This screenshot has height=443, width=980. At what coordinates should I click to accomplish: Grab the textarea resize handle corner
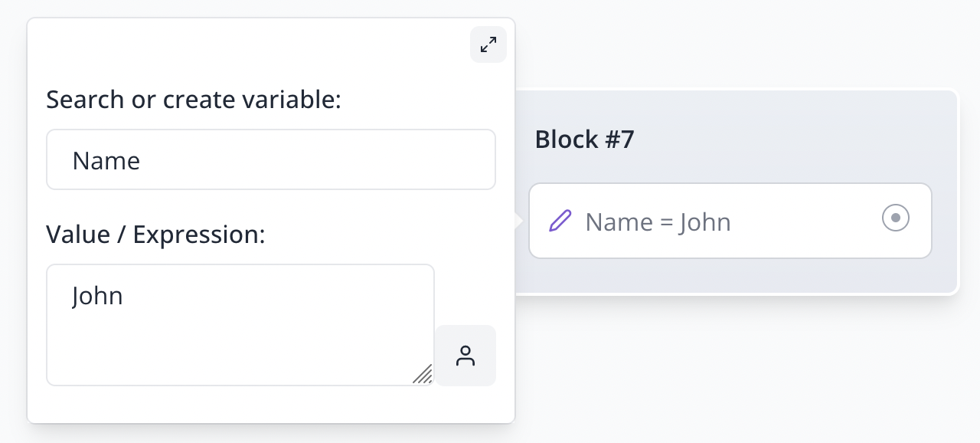click(x=423, y=374)
